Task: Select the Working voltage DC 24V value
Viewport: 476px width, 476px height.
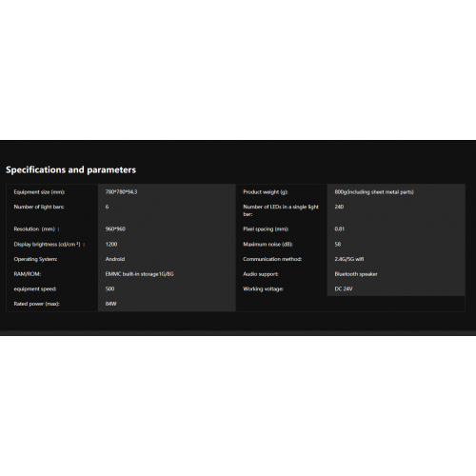Action: tap(344, 289)
